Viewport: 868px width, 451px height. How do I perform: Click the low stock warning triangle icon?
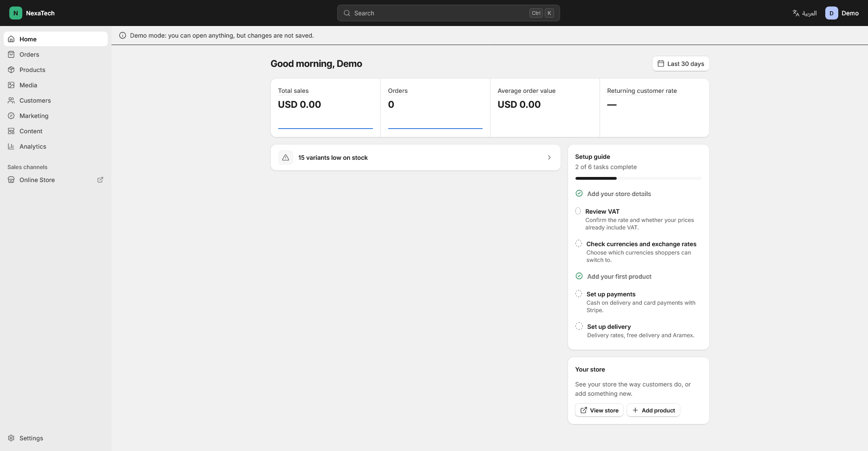click(286, 157)
